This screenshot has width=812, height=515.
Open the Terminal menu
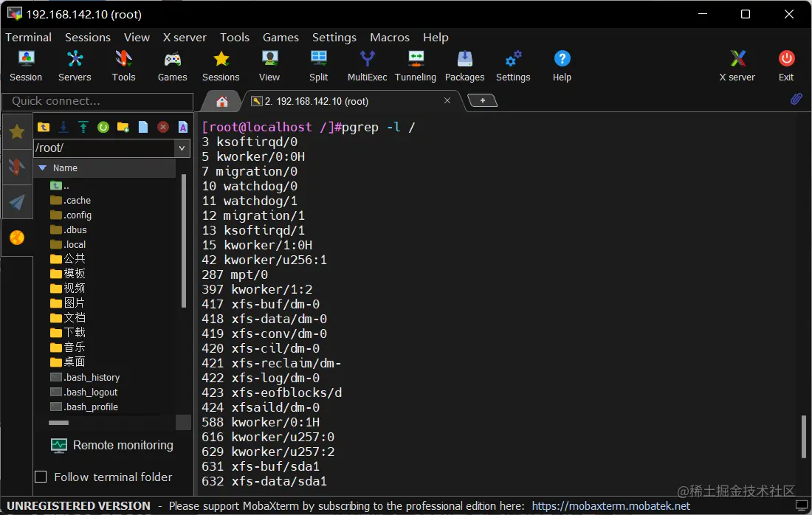[x=29, y=38]
